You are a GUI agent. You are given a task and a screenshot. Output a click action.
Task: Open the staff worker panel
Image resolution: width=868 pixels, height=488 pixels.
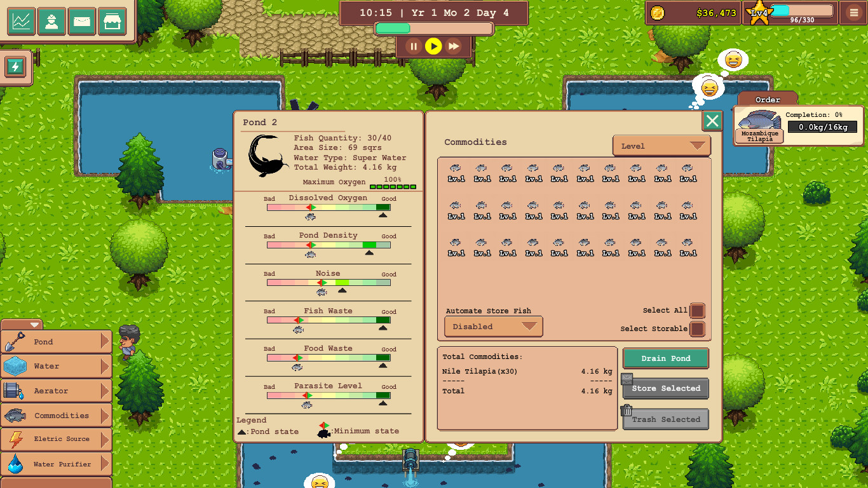click(x=51, y=21)
